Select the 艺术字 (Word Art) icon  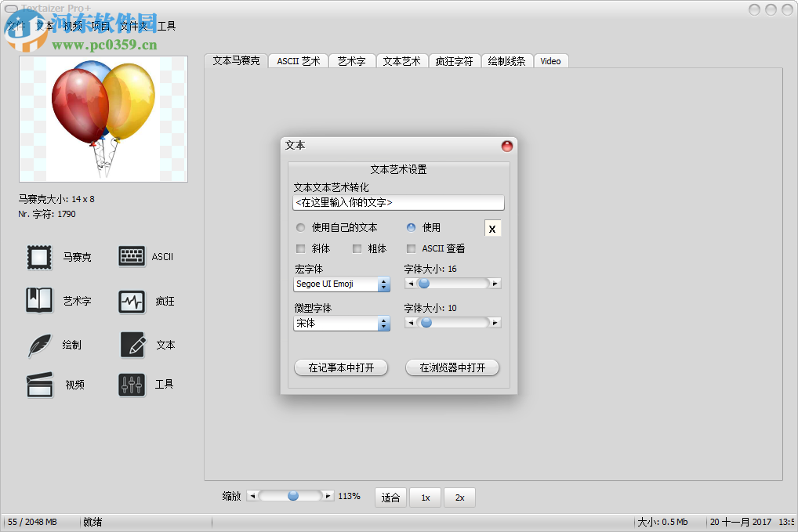click(39, 301)
